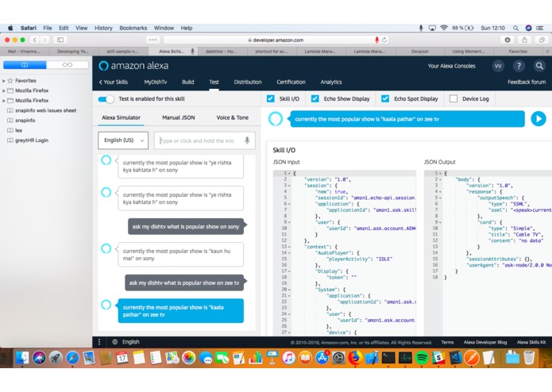Open the Certification tab
The image size is (552, 392).
pos(291,82)
